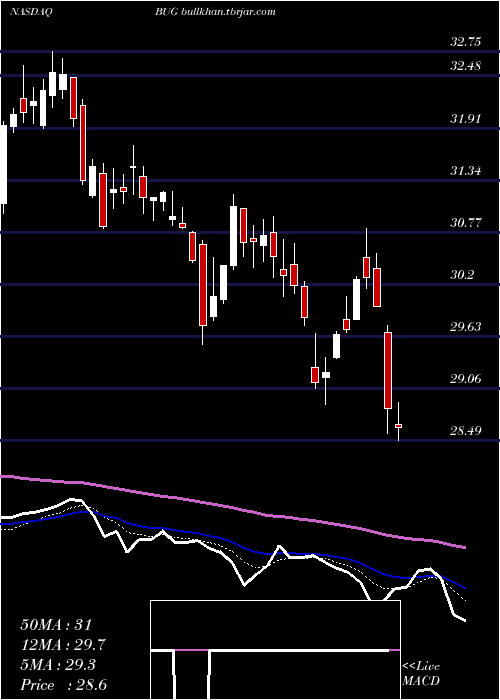
Task: Click the 5MA : 29.3 readout
Action: 58,665
